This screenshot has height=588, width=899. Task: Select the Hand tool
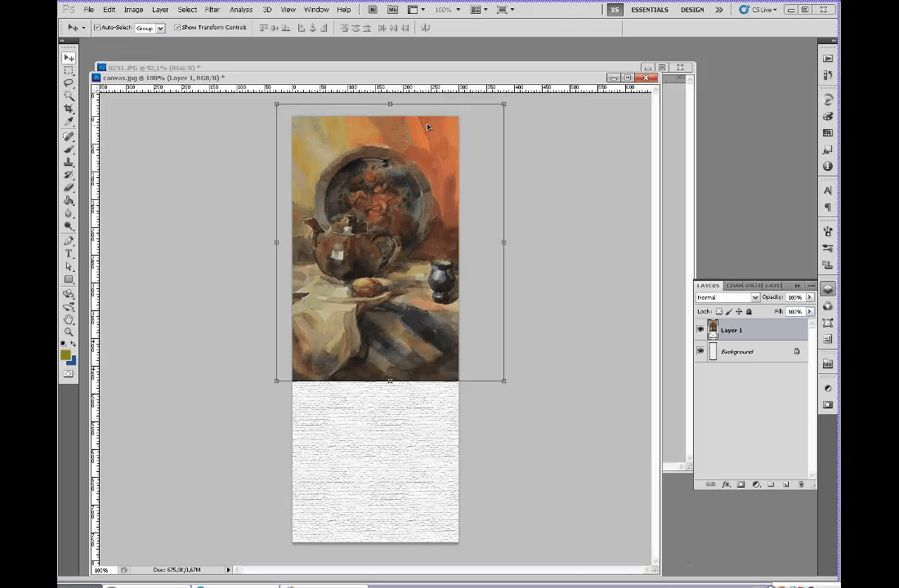(x=68, y=319)
